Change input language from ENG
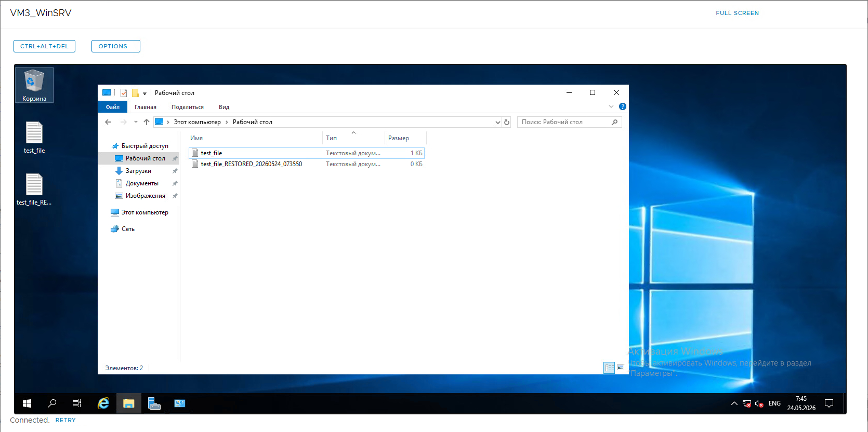 (774, 403)
